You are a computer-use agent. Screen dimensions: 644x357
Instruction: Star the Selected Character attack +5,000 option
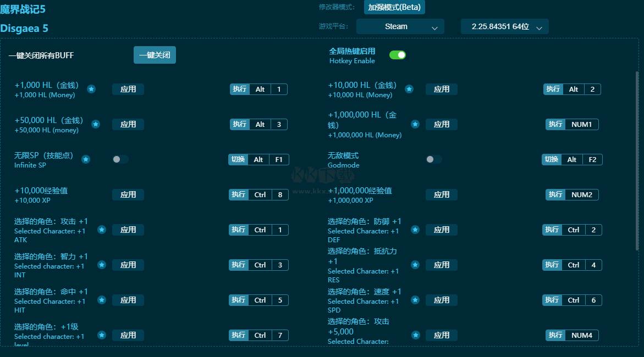[x=416, y=335]
